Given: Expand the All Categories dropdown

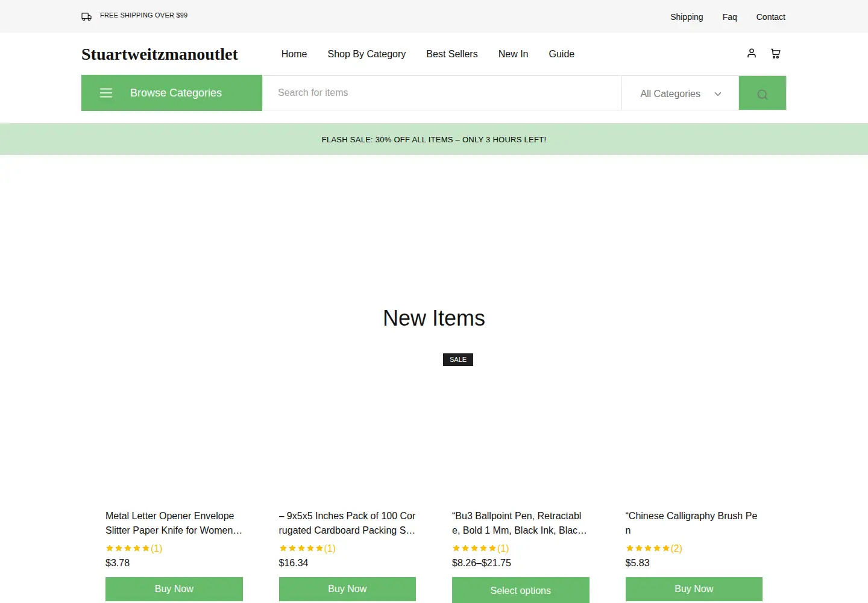Looking at the screenshot, I should point(680,93).
